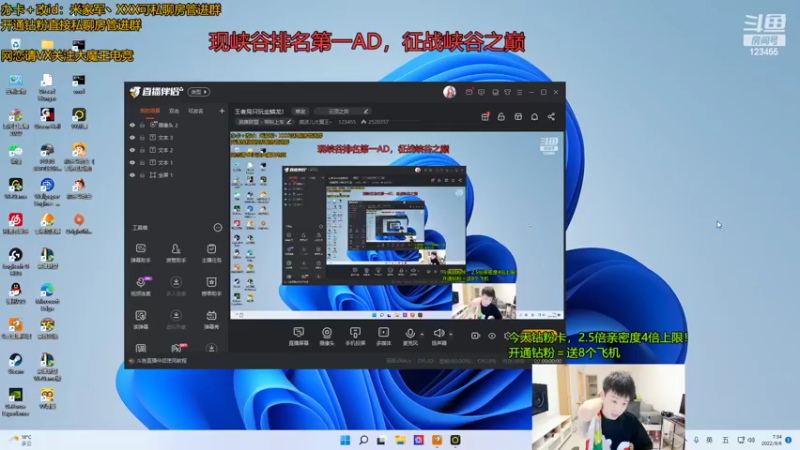Add a new scene with plus
The height and width of the screenshot is (450, 800).
tap(222, 111)
